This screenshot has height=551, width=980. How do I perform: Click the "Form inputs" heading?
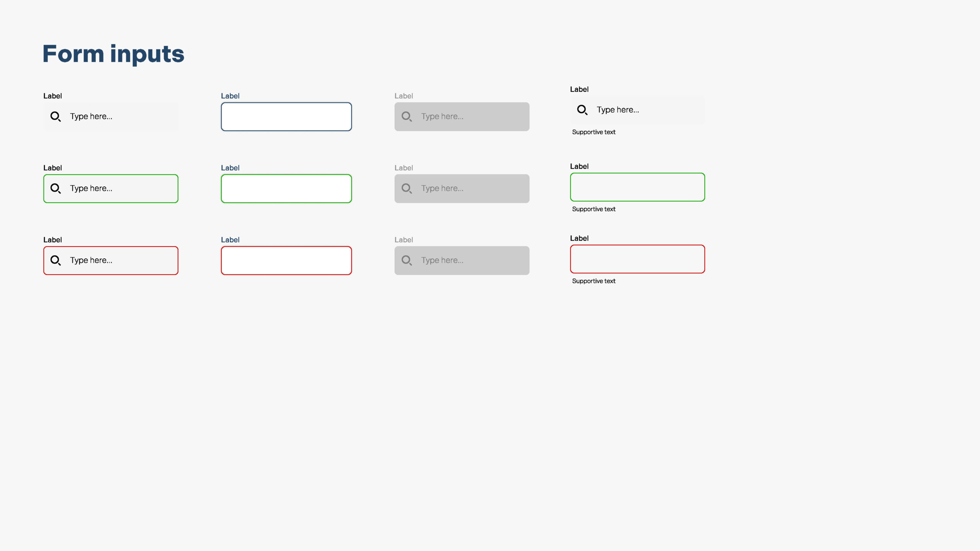tap(113, 54)
